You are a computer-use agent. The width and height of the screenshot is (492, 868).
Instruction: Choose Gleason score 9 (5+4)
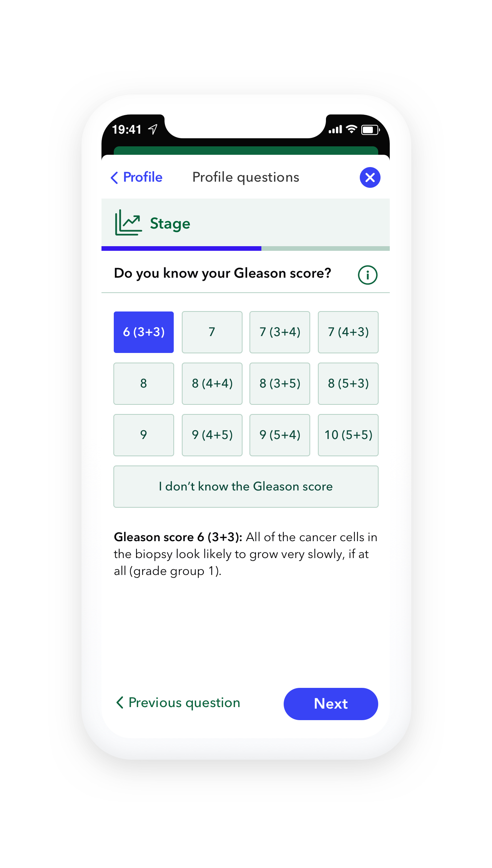pos(280,435)
